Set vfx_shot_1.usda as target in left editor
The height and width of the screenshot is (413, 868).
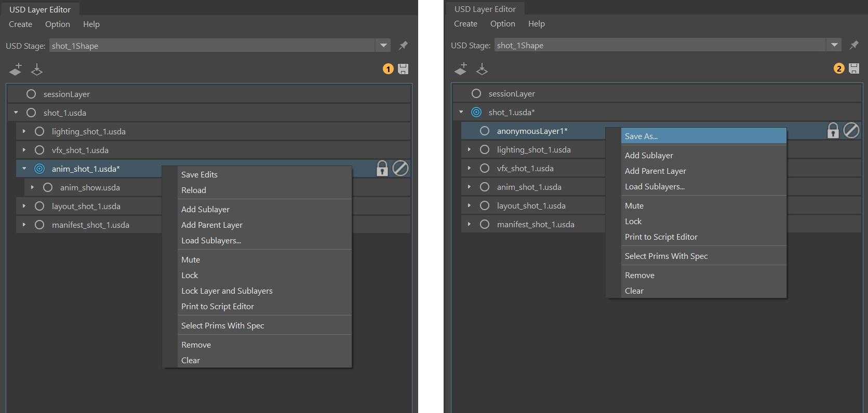tap(39, 150)
